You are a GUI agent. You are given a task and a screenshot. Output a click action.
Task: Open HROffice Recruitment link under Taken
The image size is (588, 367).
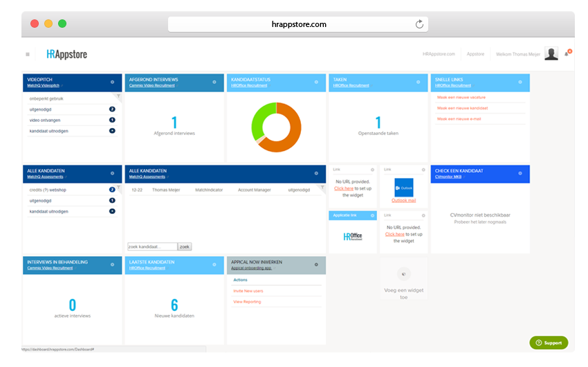[x=351, y=86]
